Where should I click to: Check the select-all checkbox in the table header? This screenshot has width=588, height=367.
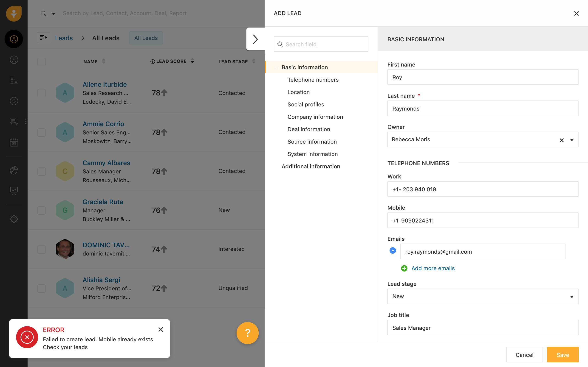pos(41,62)
